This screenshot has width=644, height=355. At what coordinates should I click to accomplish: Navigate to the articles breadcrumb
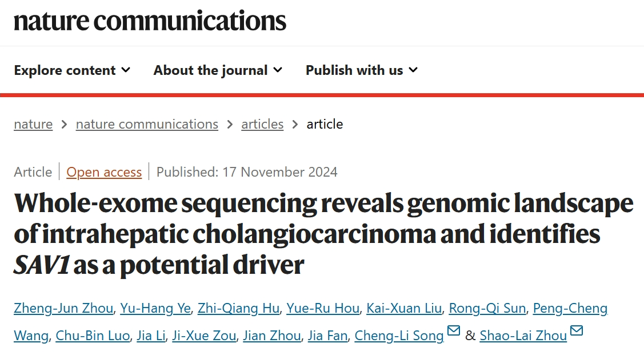click(x=262, y=124)
